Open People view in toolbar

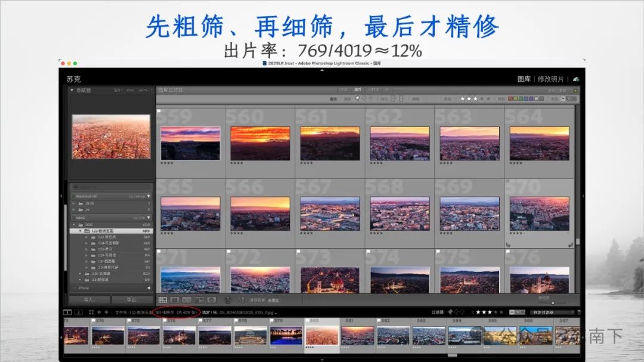pos(212,300)
